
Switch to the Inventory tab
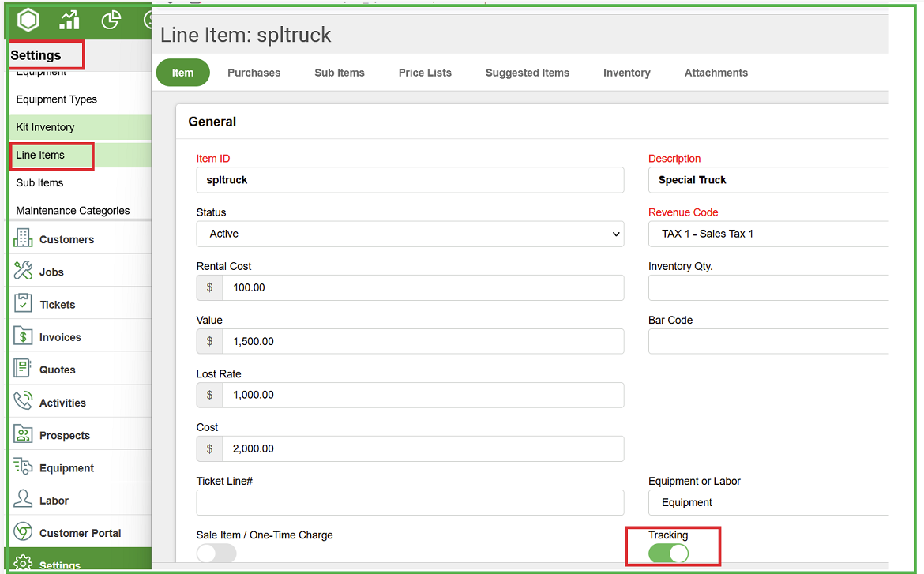tap(627, 73)
